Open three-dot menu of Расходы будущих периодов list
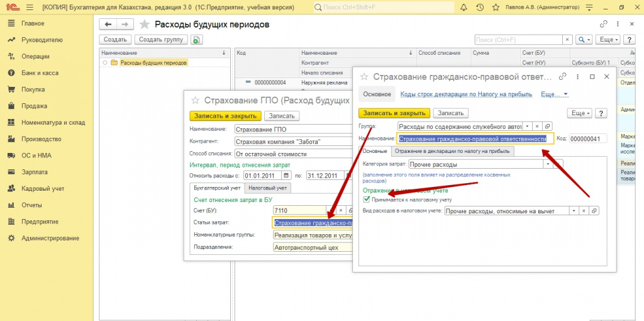644x321 pixels. 618,25
